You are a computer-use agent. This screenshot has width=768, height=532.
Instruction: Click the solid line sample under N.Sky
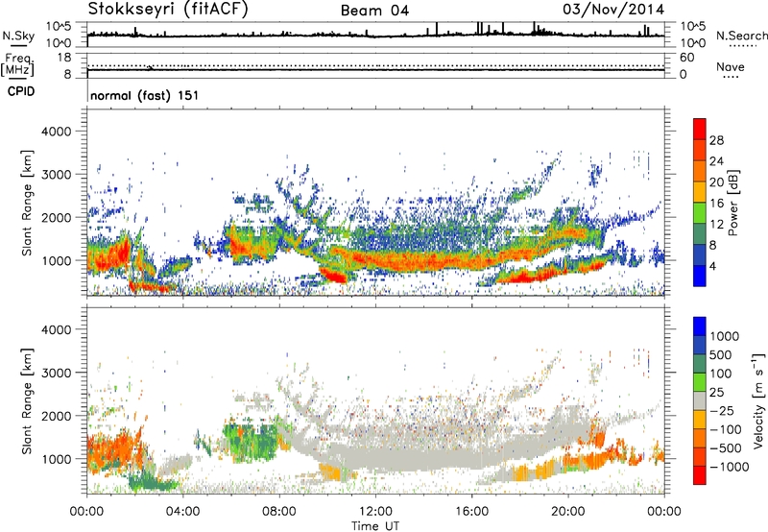tap(18, 45)
